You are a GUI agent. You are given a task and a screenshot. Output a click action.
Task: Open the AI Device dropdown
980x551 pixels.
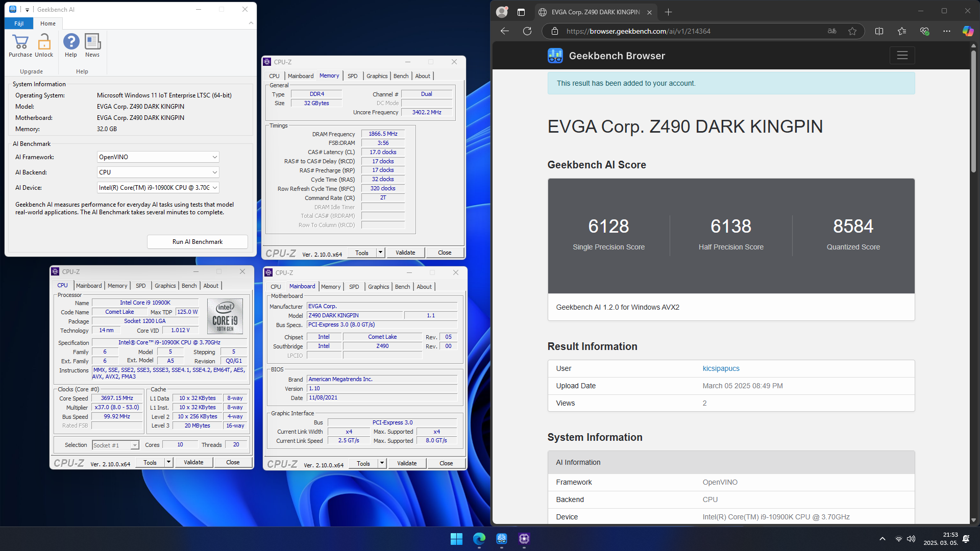tap(158, 188)
